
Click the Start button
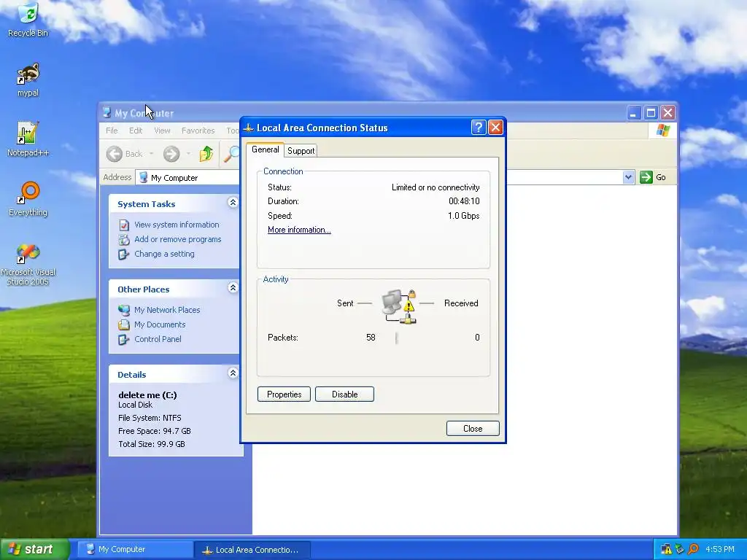coord(34,549)
